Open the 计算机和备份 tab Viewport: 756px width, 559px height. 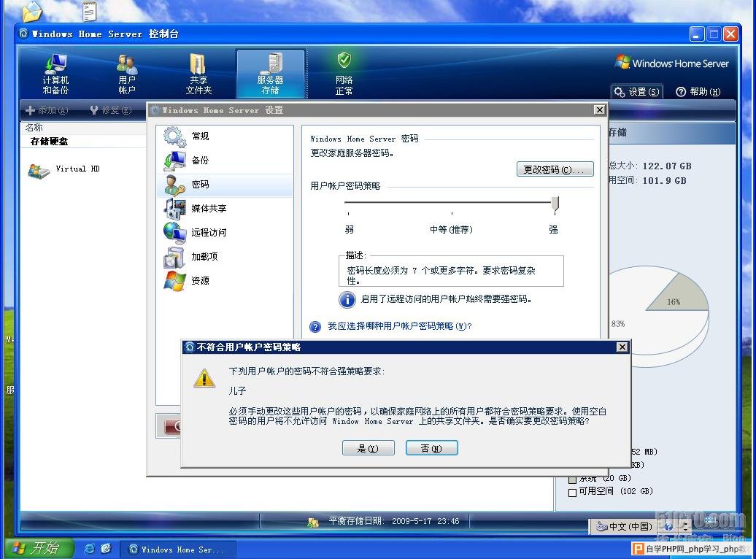point(55,74)
